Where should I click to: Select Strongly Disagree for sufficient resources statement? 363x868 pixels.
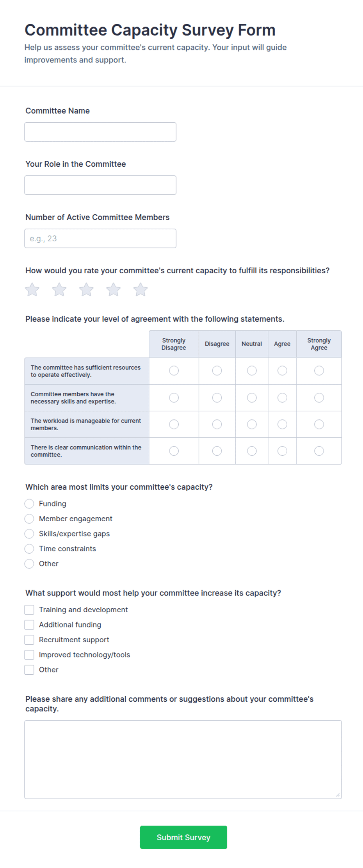click(174, 371)
